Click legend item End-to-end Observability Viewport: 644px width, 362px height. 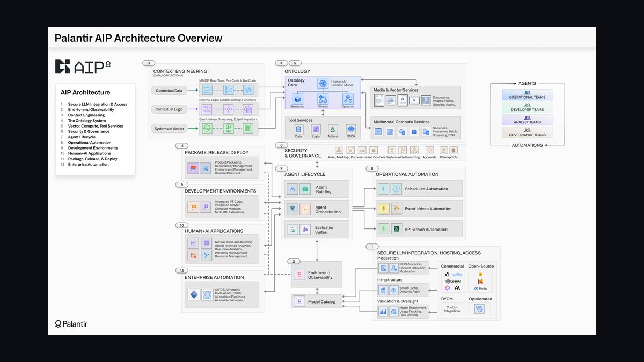(x=91, y=109)
